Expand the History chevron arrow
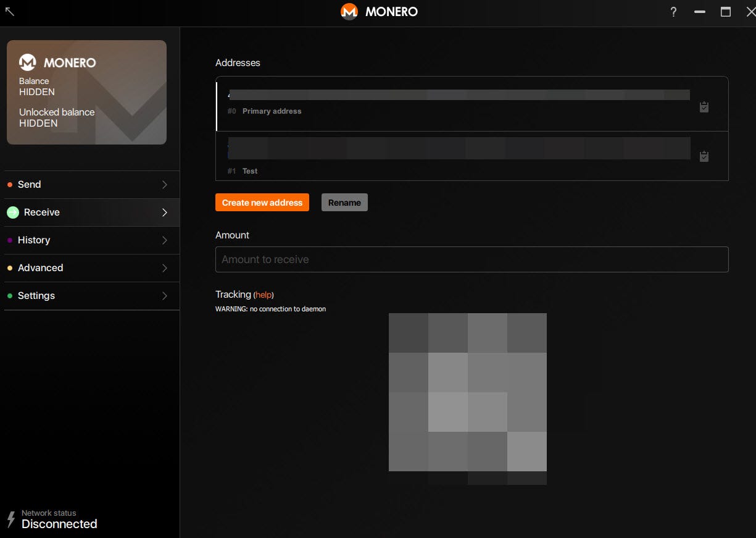Screen dimensions: 756x538 165,240
